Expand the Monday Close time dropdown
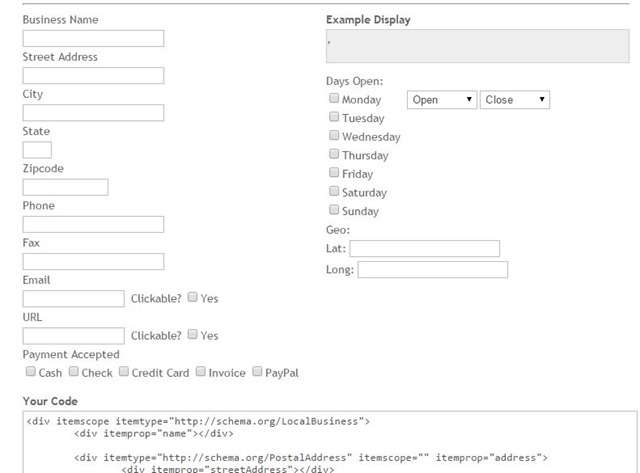 [515, 100]
